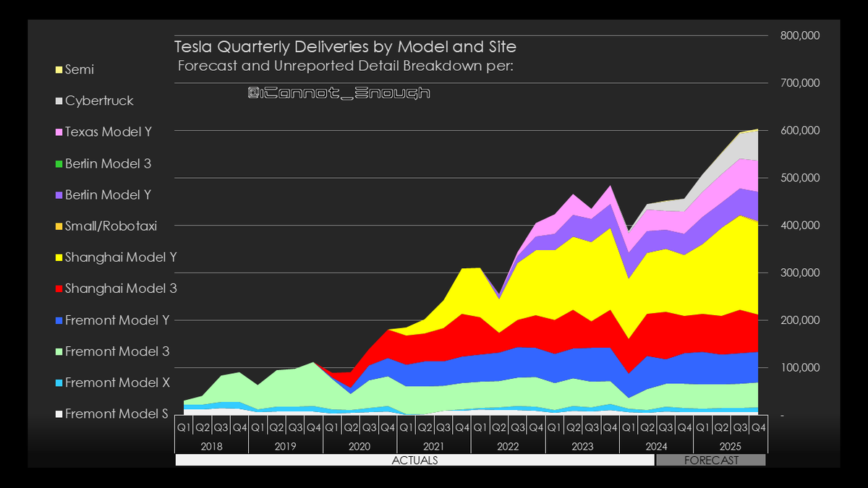This screenshot has height=488, width=868.
Task: Click the 700,000 y-axis value
Action: [x=800, y=83]
